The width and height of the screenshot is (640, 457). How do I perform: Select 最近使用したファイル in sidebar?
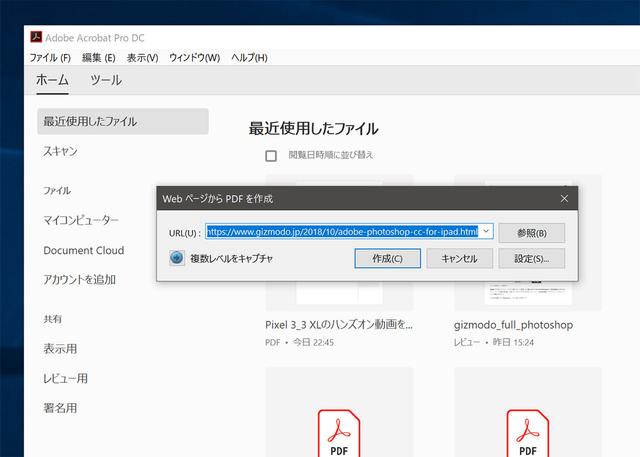[x=123, y=121]
